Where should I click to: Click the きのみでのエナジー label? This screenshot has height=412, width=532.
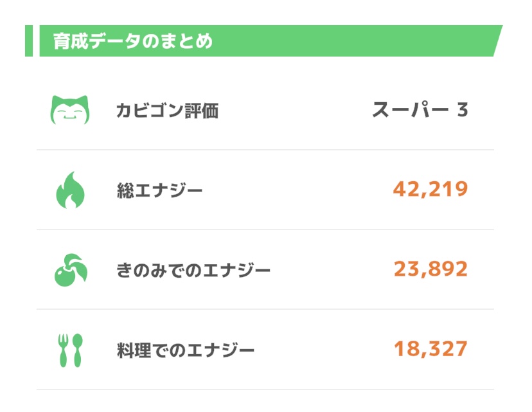(193, 271)
